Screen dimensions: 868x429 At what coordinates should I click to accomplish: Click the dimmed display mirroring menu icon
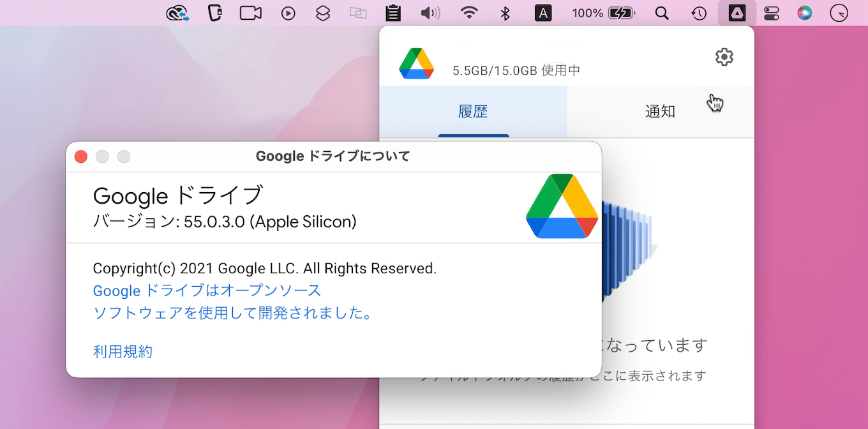click(x=359, y=13)
